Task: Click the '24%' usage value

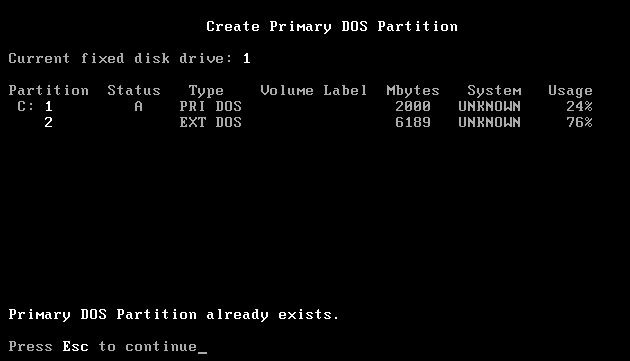Action: 579,107
